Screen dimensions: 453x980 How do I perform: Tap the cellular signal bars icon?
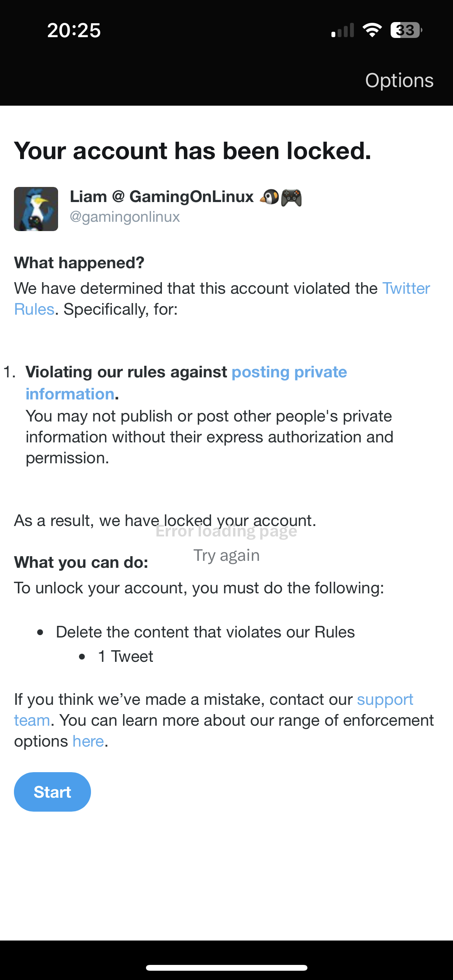[343, 30]
